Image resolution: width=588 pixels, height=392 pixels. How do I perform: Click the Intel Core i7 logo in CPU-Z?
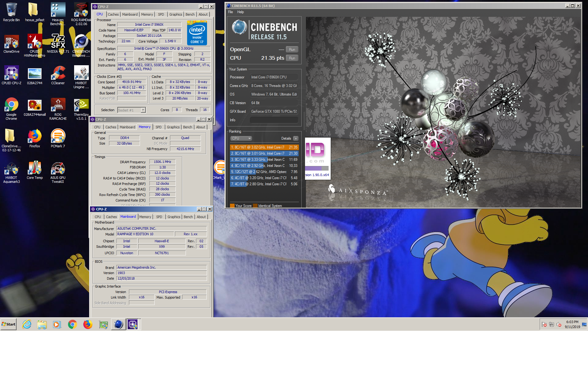click(x=197, y=33)
